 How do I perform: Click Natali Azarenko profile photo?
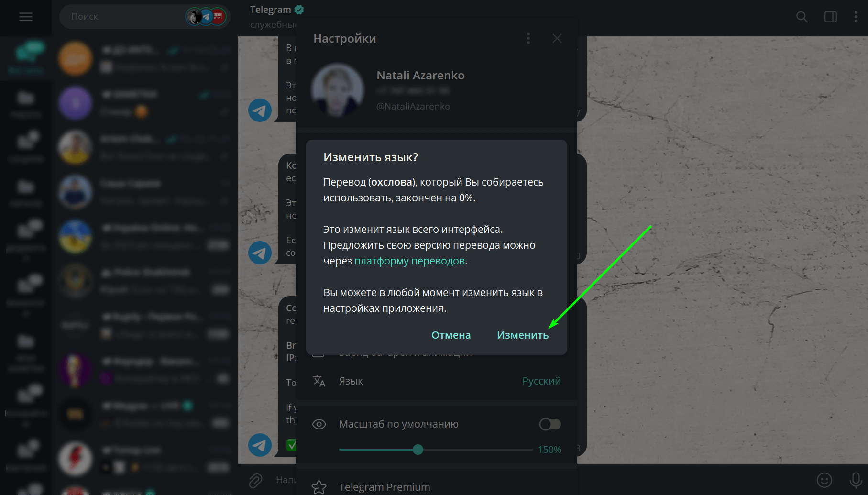338,90
